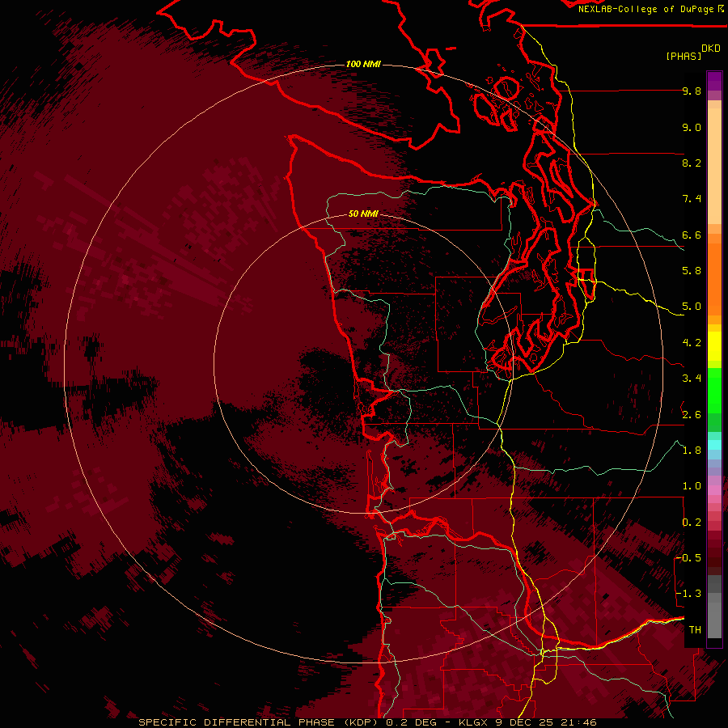728x728 pixels.
Task: Click the 6.6 value on the color scale
Action: [x=692, y=235]
